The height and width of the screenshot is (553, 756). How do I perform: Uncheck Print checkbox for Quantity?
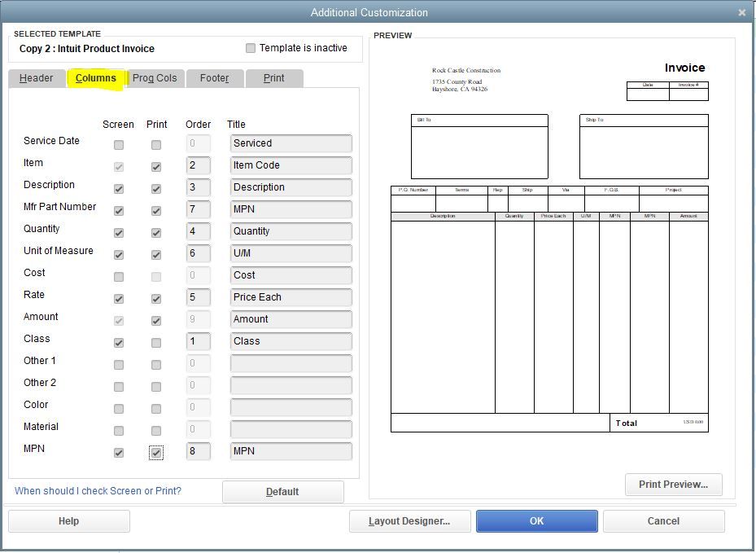[x=156, y=233]
